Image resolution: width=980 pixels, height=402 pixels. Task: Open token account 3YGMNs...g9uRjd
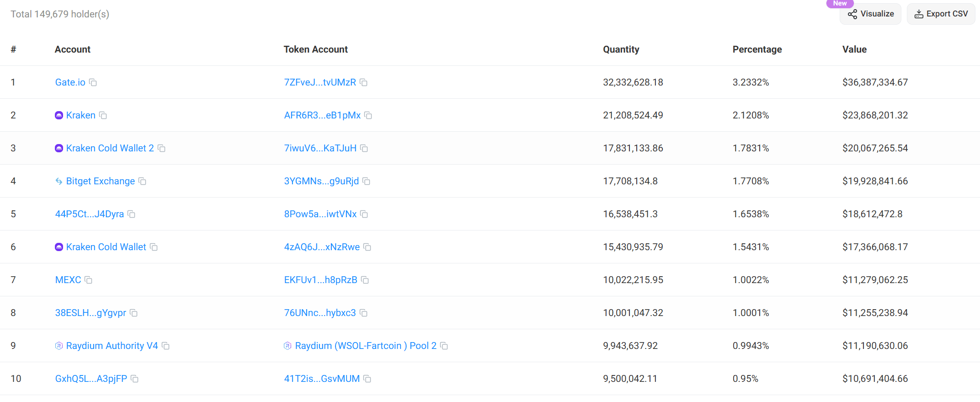point(321,181)
